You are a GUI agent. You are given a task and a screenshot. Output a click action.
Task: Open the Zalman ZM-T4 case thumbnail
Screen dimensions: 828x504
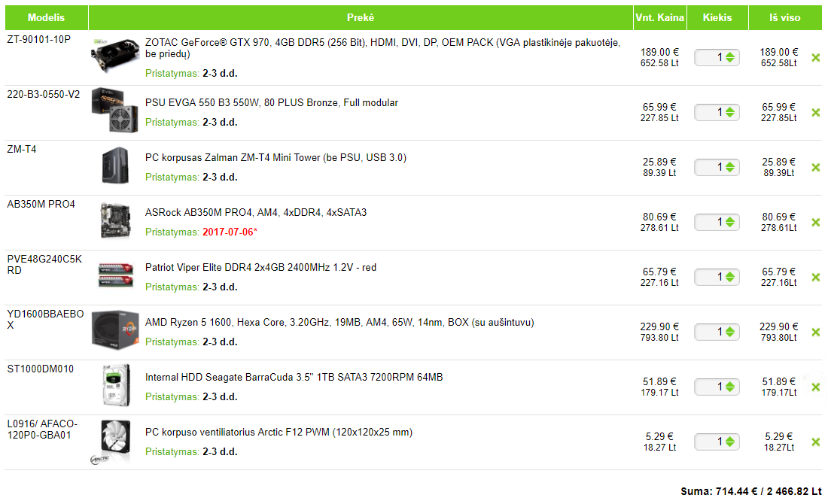115,165
